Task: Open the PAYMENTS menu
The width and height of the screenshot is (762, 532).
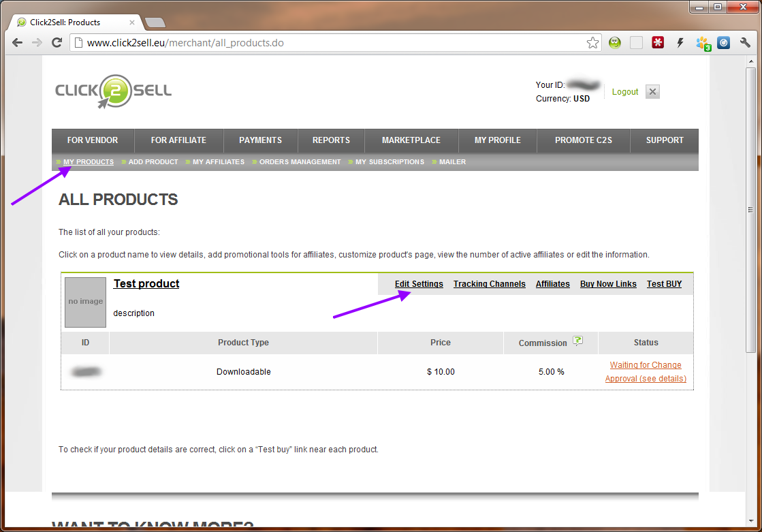Action: click(260, 140)
